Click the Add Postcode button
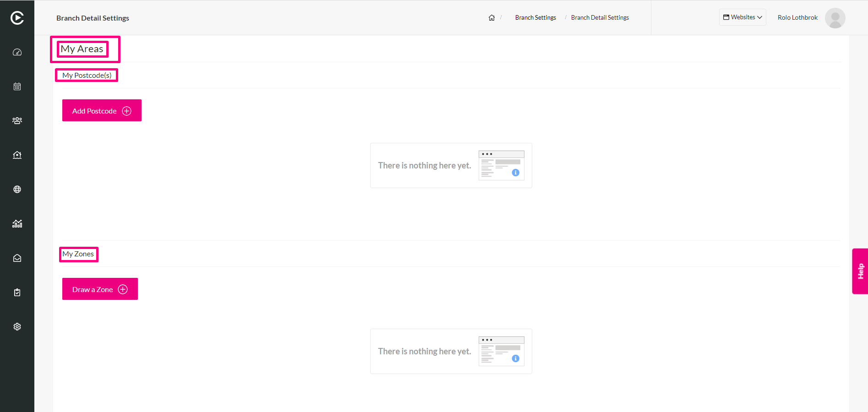Image resolution: width=868 pixels, height=412 pixels. (x=102, y=110)
